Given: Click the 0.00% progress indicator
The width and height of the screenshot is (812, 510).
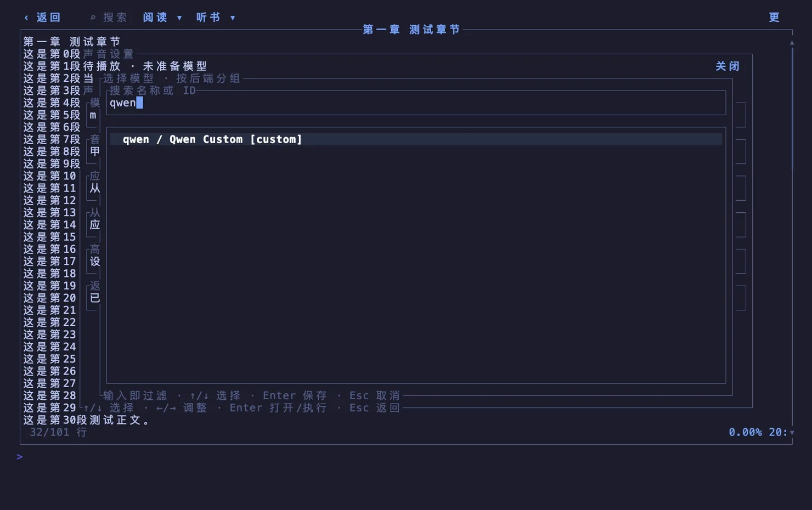Looking at the screenshot, I should (x=745, y=432).
